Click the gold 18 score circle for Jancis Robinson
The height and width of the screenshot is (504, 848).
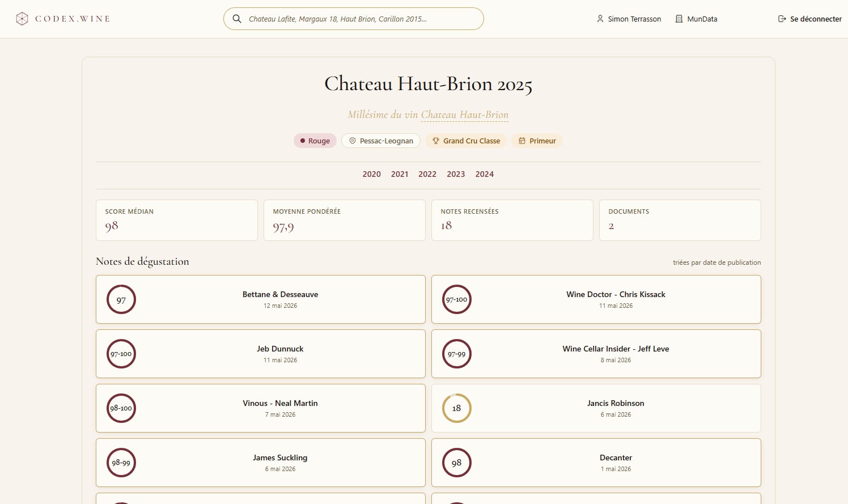point(457,408)
